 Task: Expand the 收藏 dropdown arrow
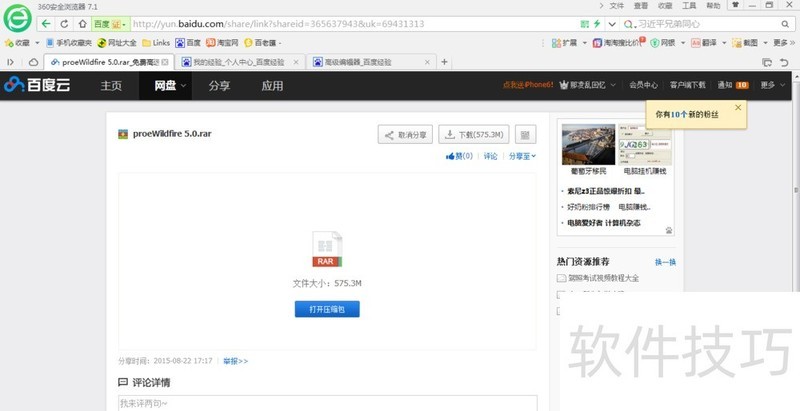tap(37, 43)
